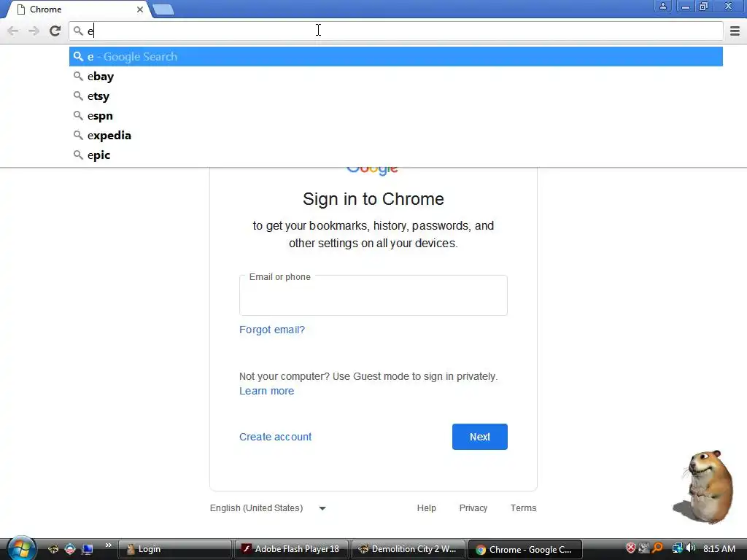Click in the address bar field
The image size is (747, 560).
tap(396, 31)
